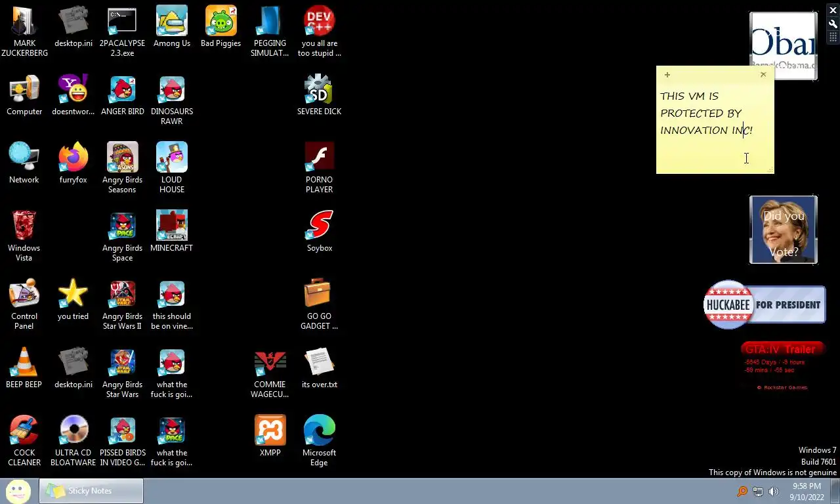Click the GTA:IV Trailer countdown gadget
Viewport: 840px width, 504px height.
[x=782, y=367]
